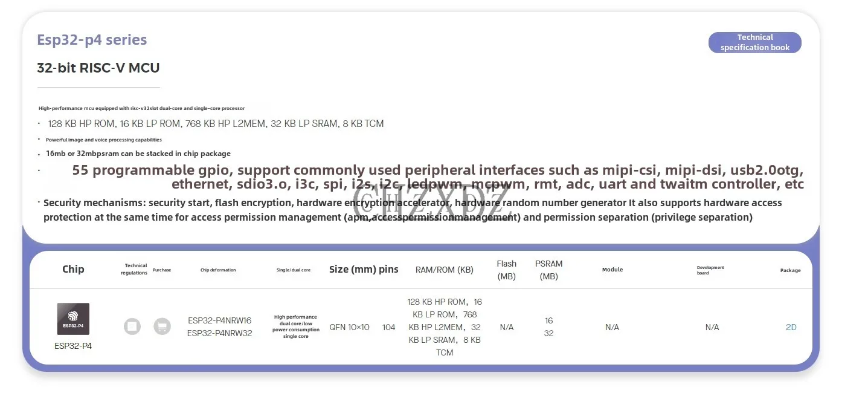868x396 pixels.
Task: Click the technical regulations document icon
Action: click(x=132, y=326)
